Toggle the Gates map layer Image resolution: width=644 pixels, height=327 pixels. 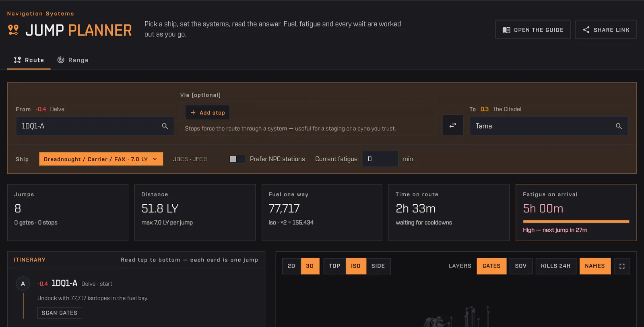coord(491,266)
